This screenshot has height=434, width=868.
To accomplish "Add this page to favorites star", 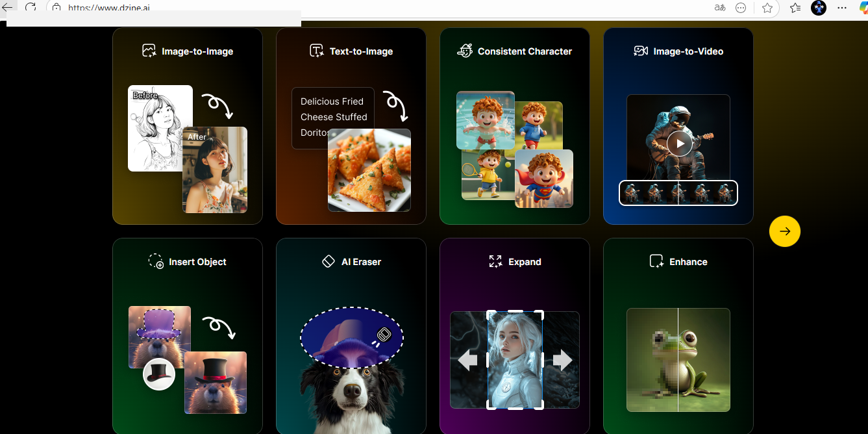I will (x=767, y=8).
